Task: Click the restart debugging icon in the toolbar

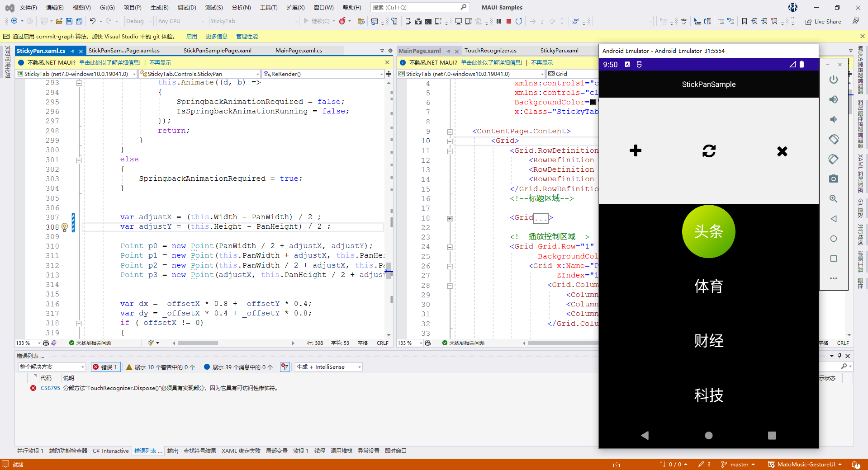Action: pyautogui.click(x=519, y=21)
